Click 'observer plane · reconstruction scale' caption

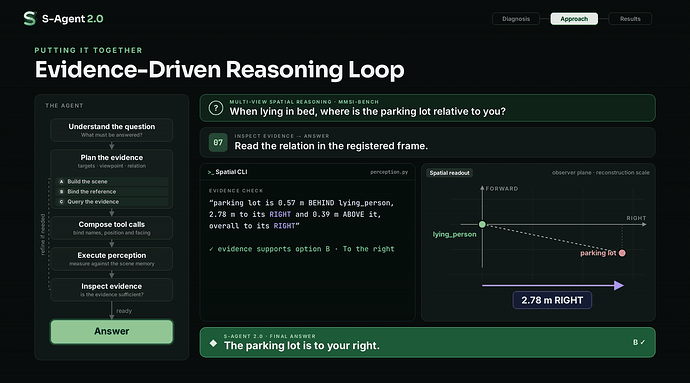(x=601, y=173)
